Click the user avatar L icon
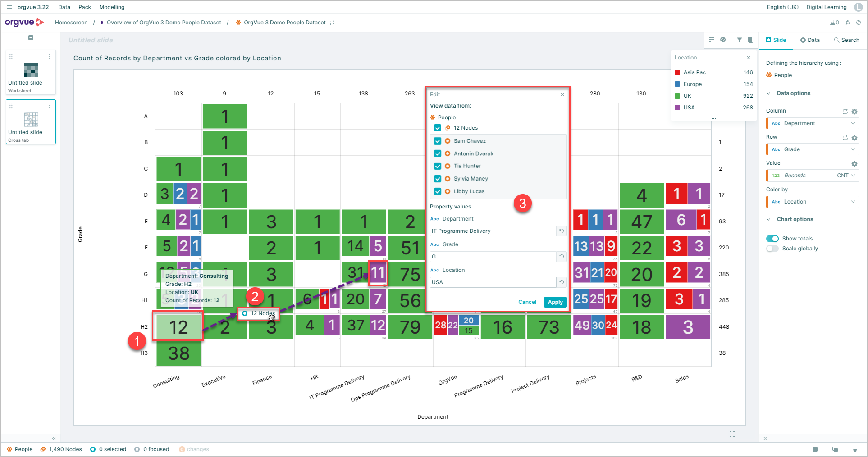Viewport: 868px width, 457px height. (x=859, y=7)
